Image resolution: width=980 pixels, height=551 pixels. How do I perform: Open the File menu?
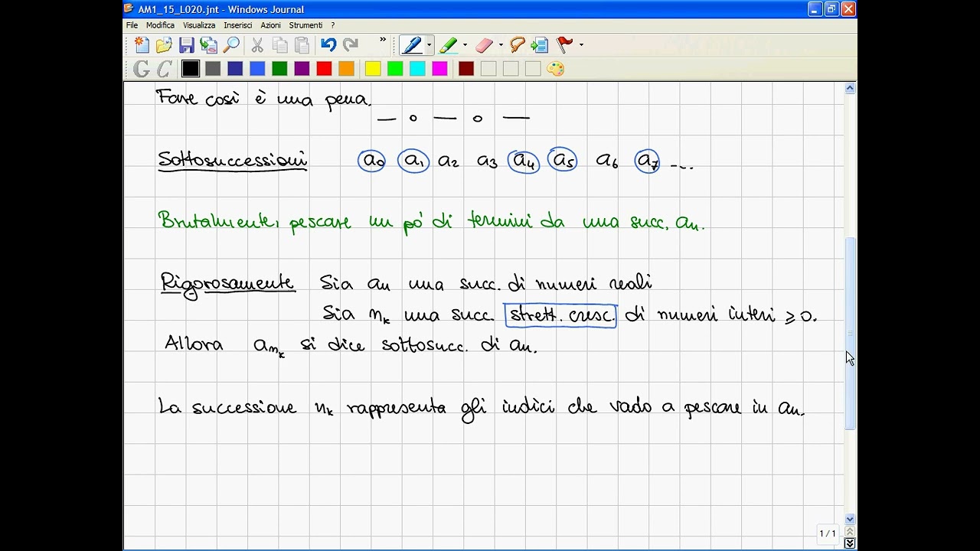pos(132,25)
